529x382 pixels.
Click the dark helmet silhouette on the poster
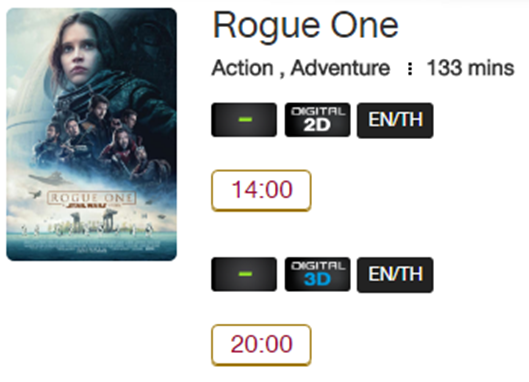coord(147,42)
